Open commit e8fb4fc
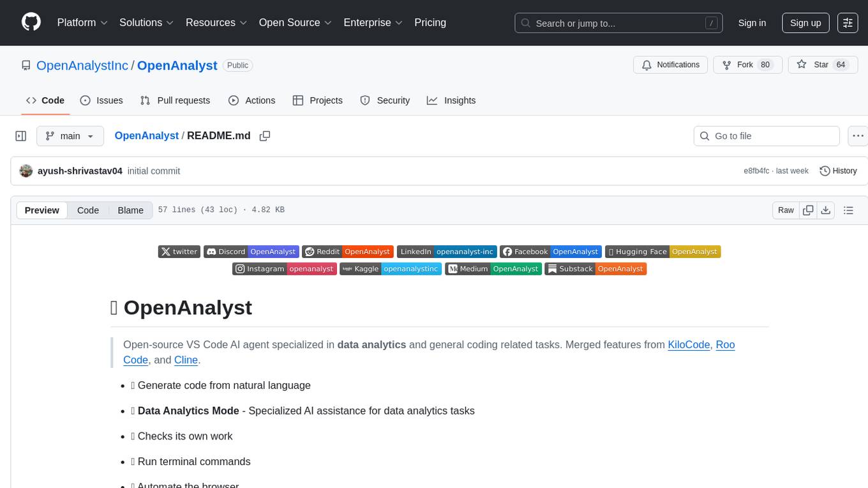Viewport: 868px width, 488px height. 756,171
